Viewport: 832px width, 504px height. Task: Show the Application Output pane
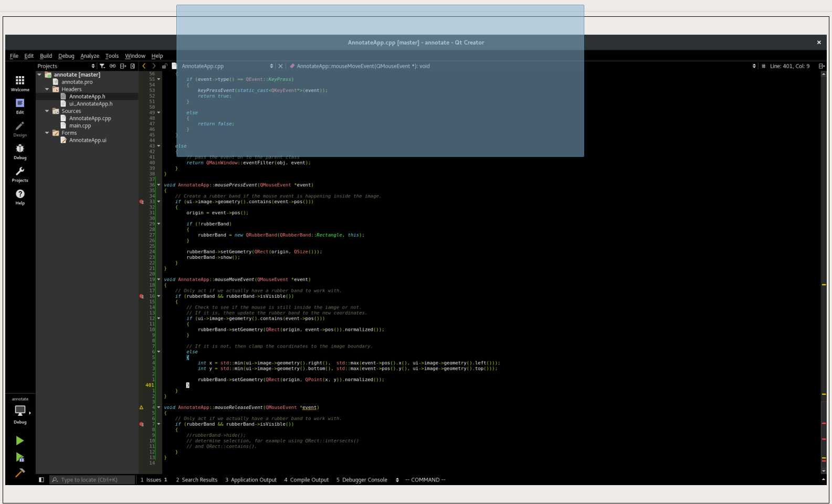pos(251,480)
